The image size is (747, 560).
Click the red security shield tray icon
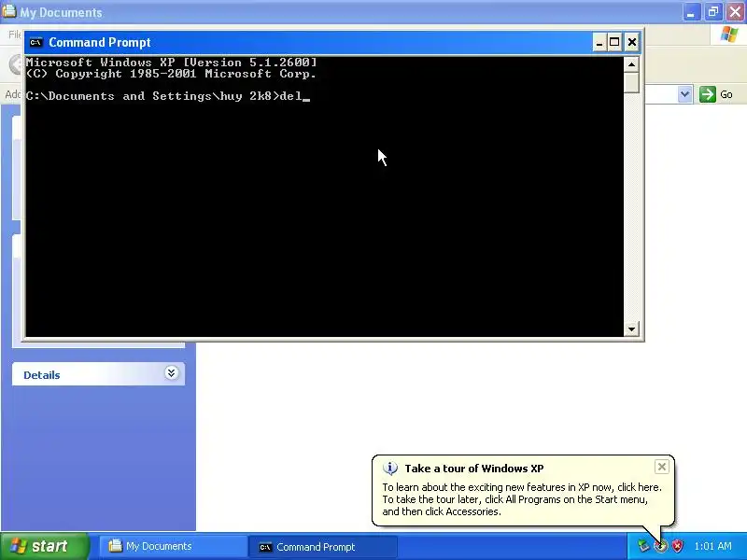[677, 546]
